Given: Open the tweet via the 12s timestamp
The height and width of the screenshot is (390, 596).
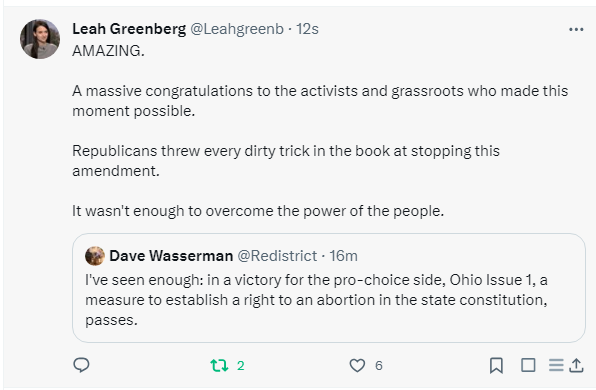Looking at the screenshot, I should 307,29.
